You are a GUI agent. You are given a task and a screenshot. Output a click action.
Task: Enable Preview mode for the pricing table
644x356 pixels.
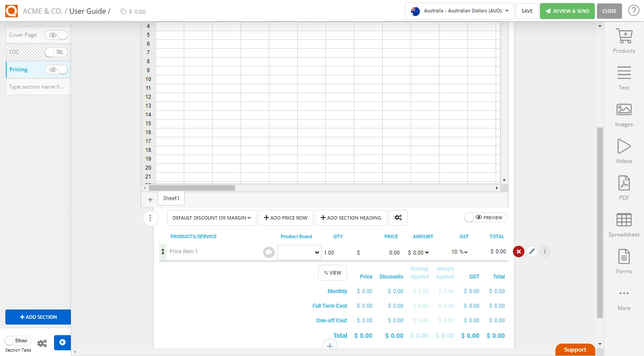[x=485, y=217]
